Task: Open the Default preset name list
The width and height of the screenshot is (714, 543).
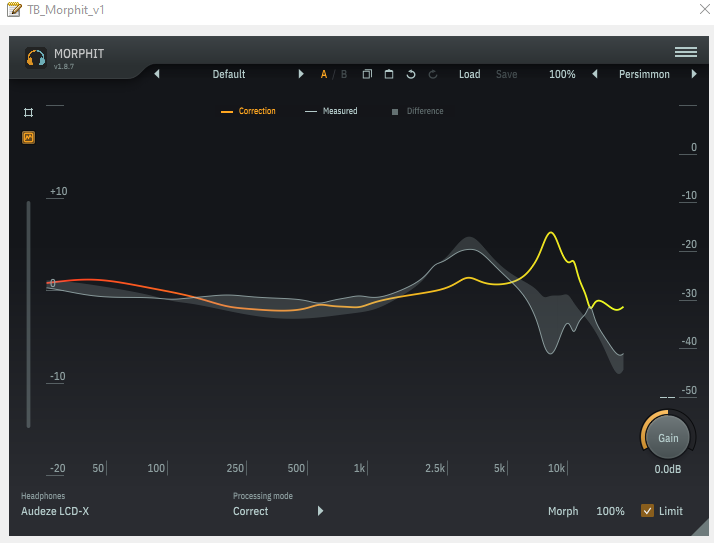Action: click(x=229, y=74)
